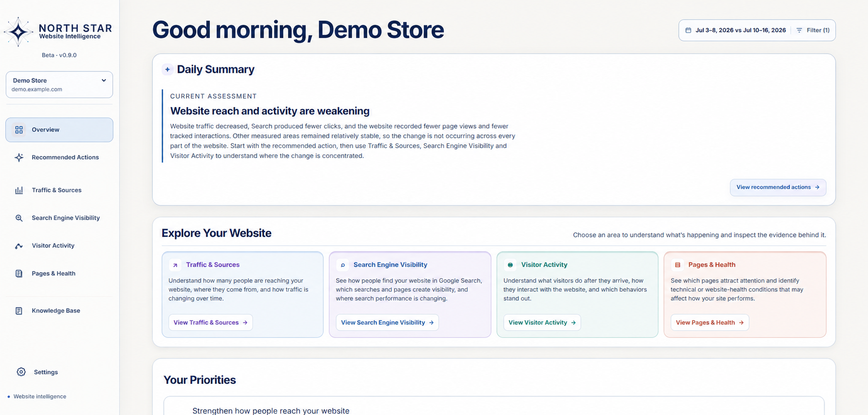Click arrow in View recommended actions button
The width and height of the screenshot is (868, 415).
click(x=817, y=187)
